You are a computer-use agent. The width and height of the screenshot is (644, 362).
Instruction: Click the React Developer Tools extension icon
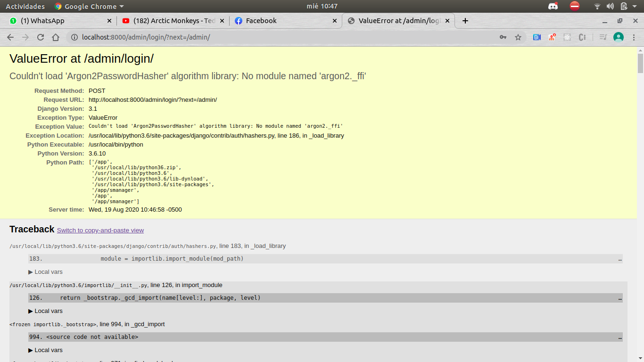pos(567,37)
